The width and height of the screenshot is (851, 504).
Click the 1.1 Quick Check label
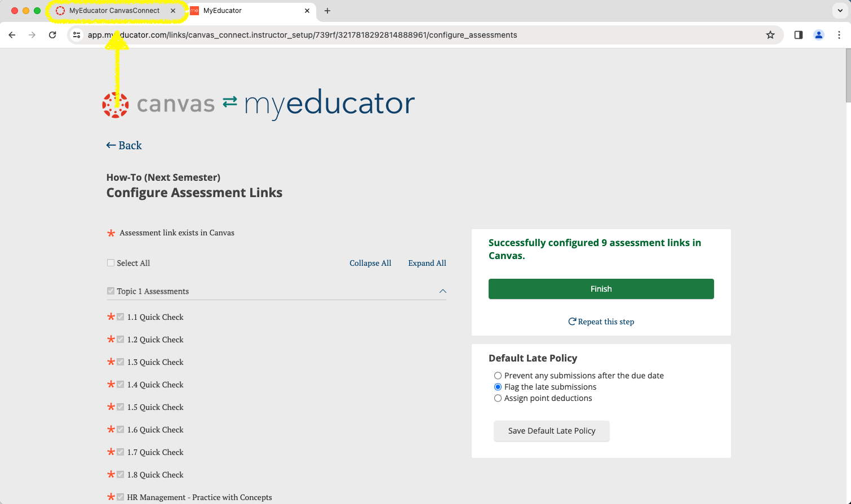click(x=156, y=317)
